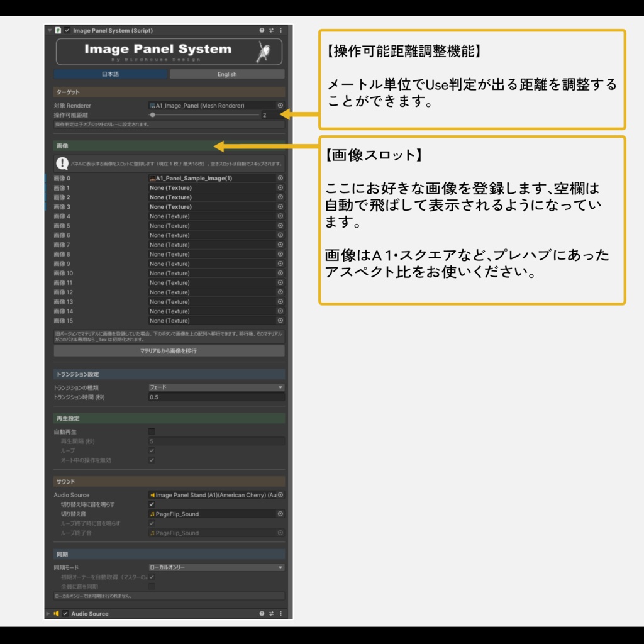
Task: Open context menu of Audio Source component
Action: (281, 613)
